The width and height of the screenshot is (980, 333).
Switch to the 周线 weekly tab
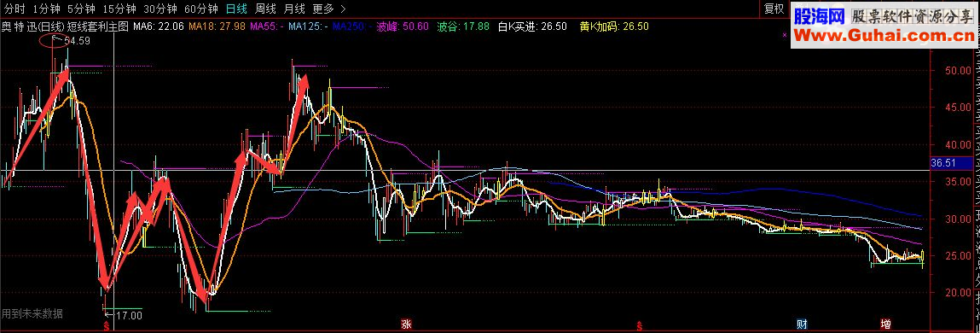click(x=266, y=9)
